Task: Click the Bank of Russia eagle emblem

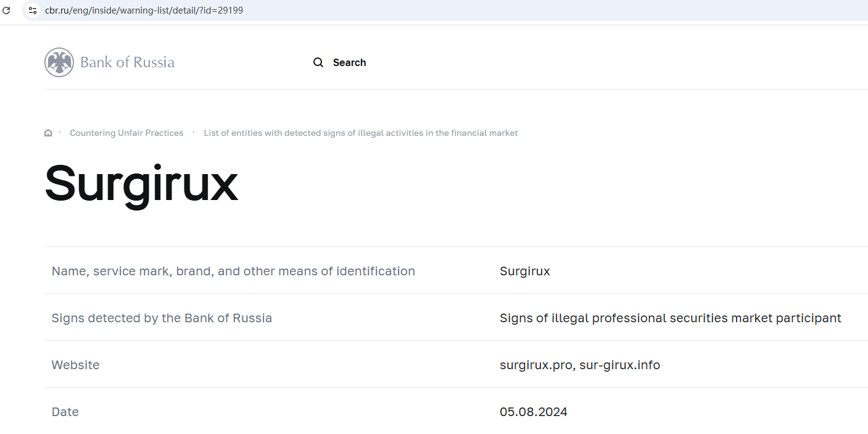Action: pyautogui.click(x=59, y=62)
